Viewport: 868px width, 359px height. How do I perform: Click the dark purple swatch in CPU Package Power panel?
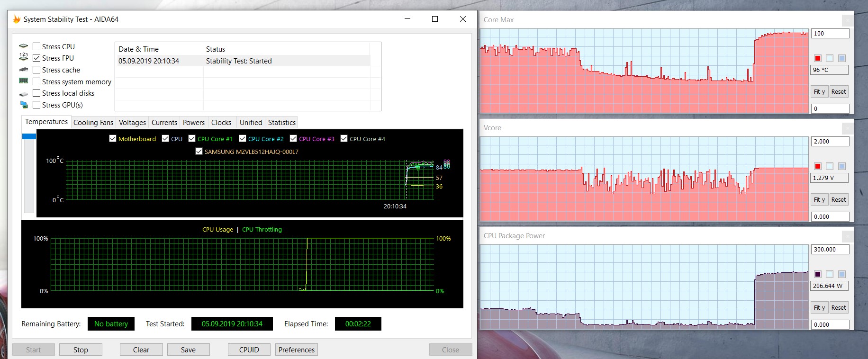(x=818, y=274)
